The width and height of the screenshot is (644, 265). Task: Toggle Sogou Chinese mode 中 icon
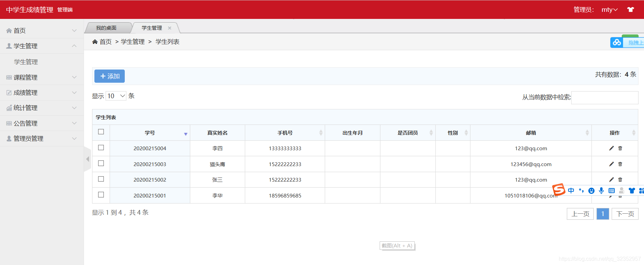(571, 190)
